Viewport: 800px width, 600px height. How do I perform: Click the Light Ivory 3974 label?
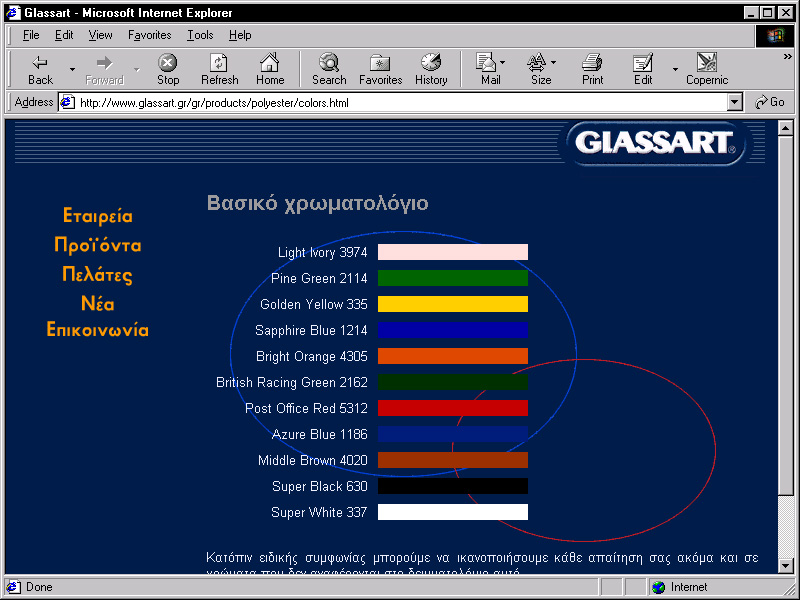click(322, 252)
